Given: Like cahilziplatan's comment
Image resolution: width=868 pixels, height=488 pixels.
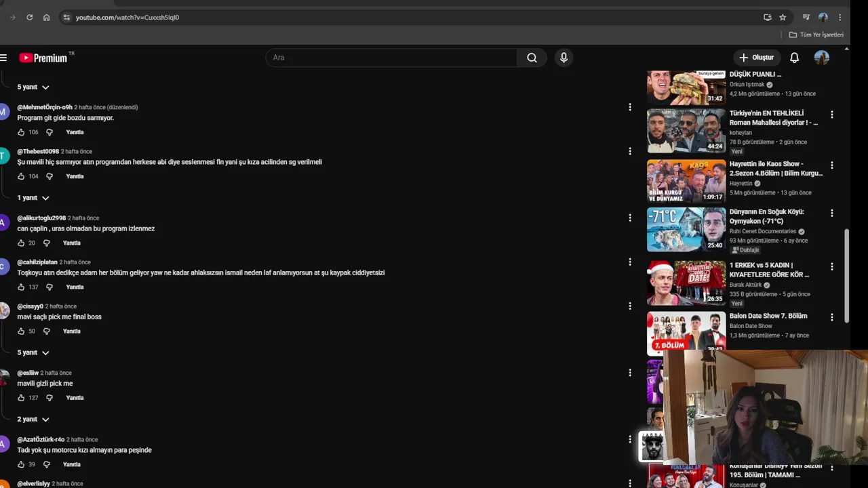Looking at the screenshot, I should (21, 287).
